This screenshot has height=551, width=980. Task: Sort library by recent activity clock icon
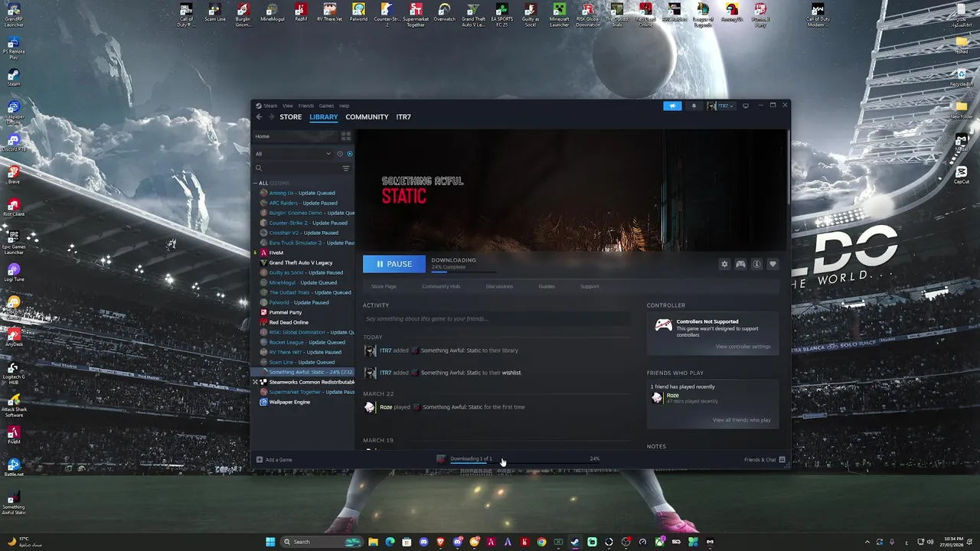point(340,154)
